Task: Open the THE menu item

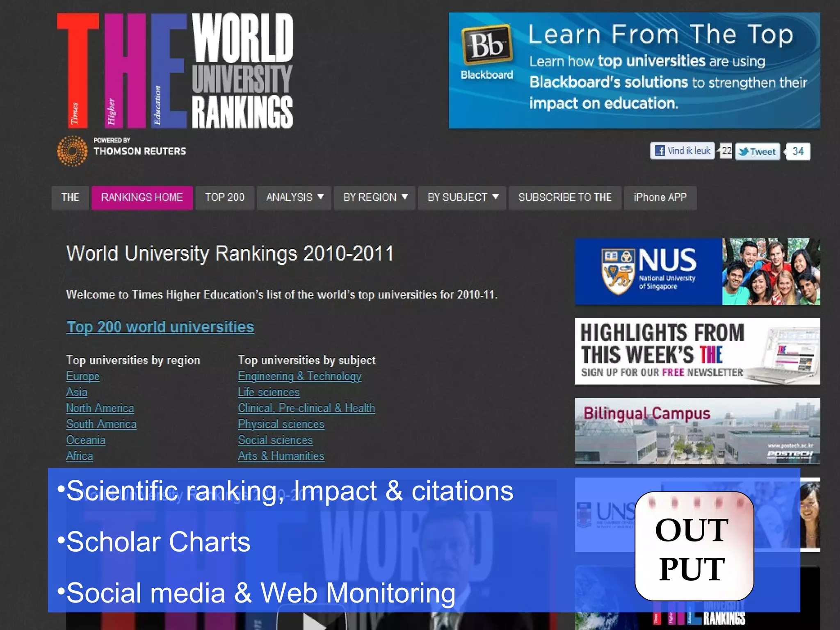Action: pyautogui.click(x=70, y=198)
